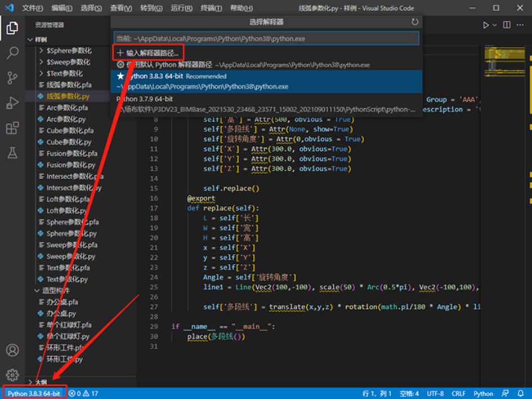Click 输入解释器路径 option
This screenshot has height=399, width=532.
pyautogui.click(x=148, y=52)
